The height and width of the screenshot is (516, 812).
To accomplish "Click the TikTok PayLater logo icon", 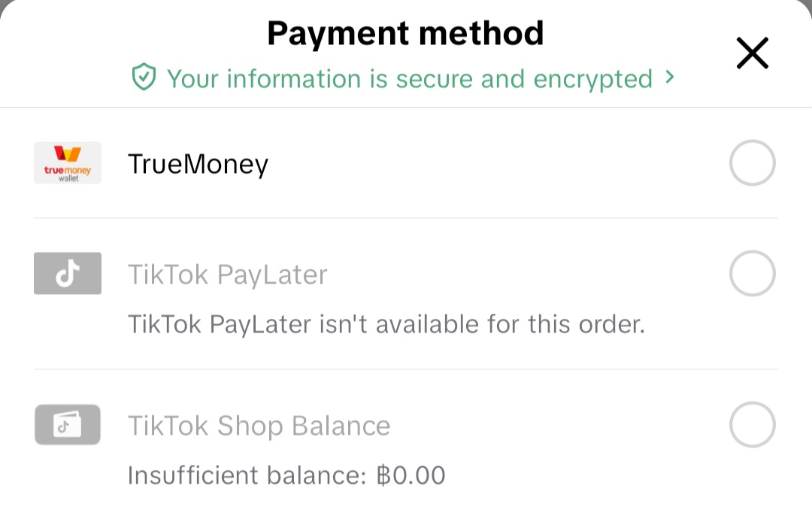I will (x=68, y=274).
